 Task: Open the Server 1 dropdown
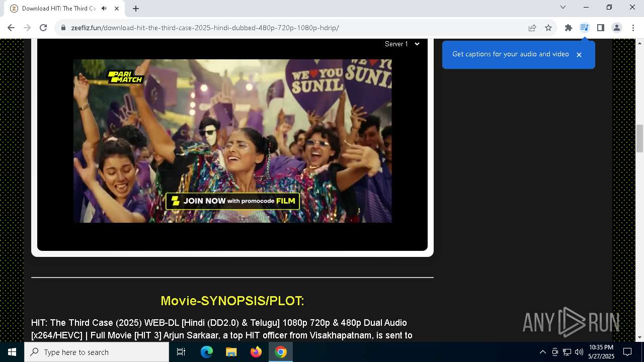tap(402, 44)
